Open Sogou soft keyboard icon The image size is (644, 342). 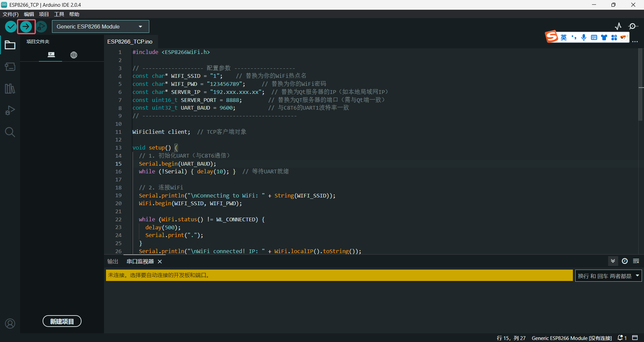click(x=594, y=37)
